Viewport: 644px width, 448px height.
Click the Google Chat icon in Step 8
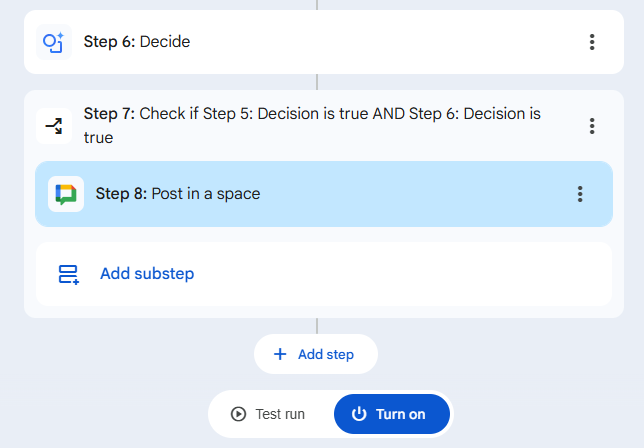click(66, 194)
